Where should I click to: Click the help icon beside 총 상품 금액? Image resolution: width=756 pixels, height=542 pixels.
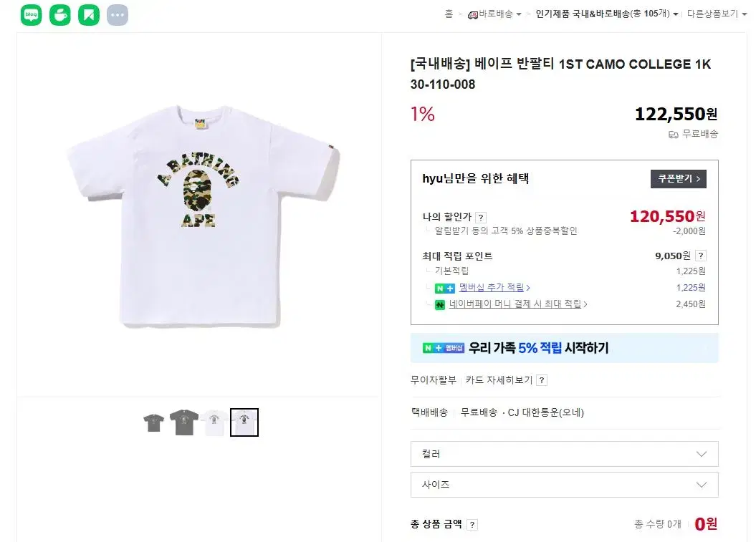[472, 525]
